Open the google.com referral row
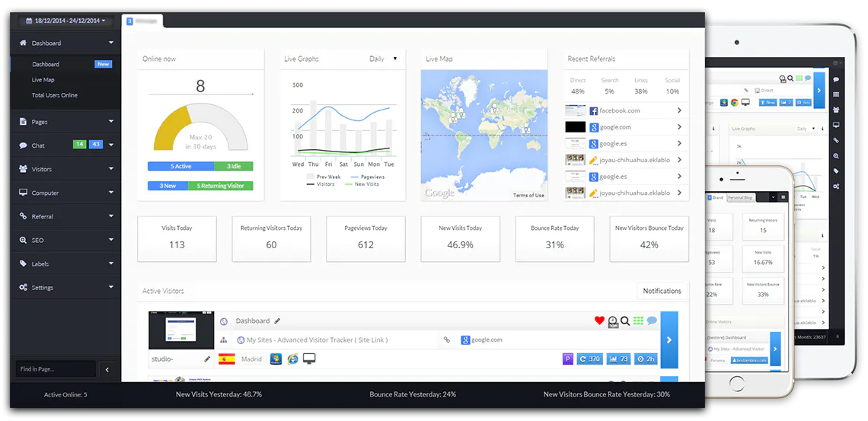This screenshot has height=421, width=868. coord(626,127)
